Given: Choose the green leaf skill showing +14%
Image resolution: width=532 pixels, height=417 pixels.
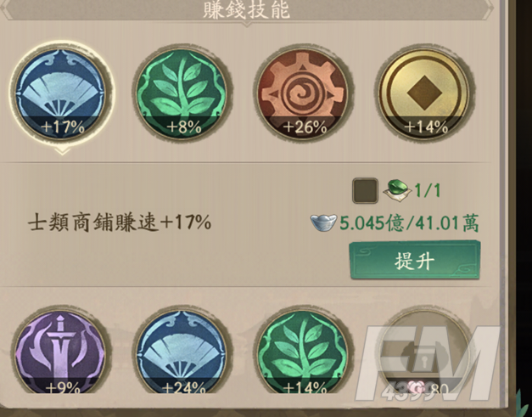Looking at the screenshot, I should click(x=303, y=352).
